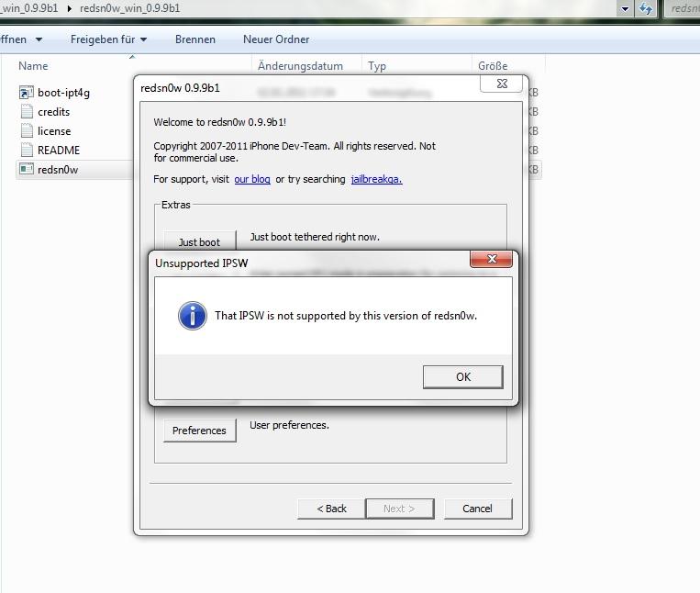Close the Unsupported IPSW dialog
This screenshot has height=593, width=700.
[491, 259]
